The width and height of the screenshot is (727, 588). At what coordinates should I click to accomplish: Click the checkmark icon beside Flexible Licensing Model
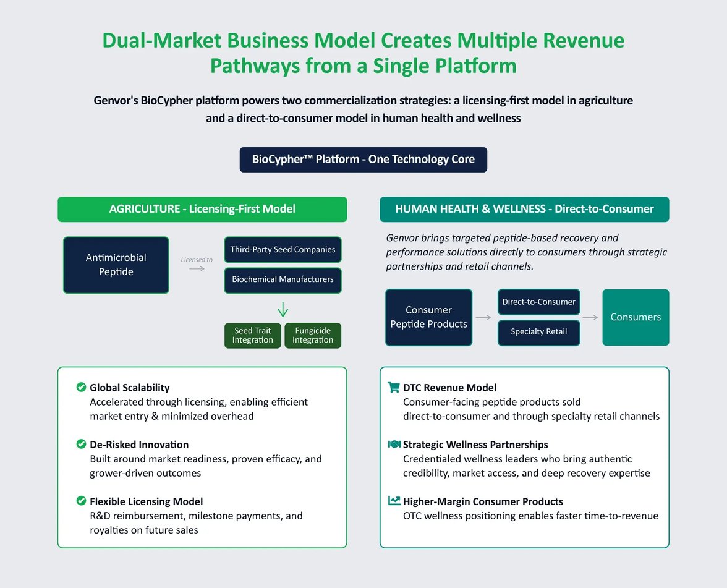pyautogui.click(x=81, y=501)
